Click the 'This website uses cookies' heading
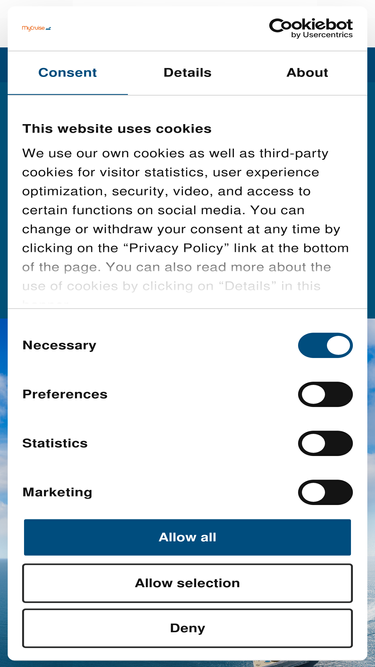This screenshot has height=667, width=375. 117,128
